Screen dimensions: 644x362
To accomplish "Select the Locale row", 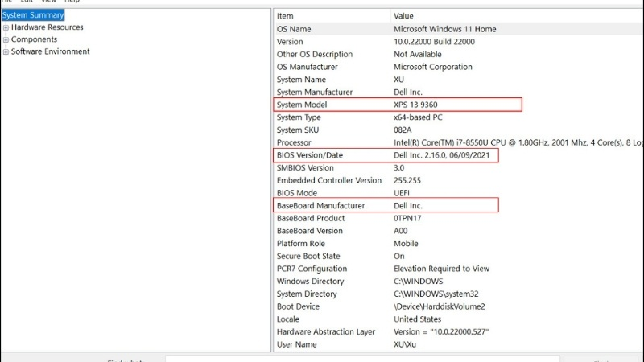I will point(459,319).
